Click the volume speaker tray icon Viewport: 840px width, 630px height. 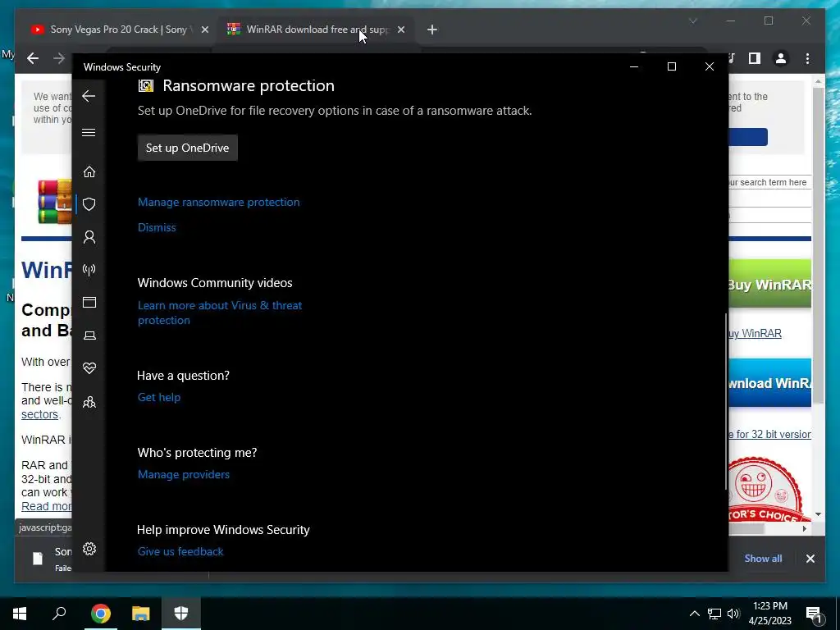(x=733, y=614)
